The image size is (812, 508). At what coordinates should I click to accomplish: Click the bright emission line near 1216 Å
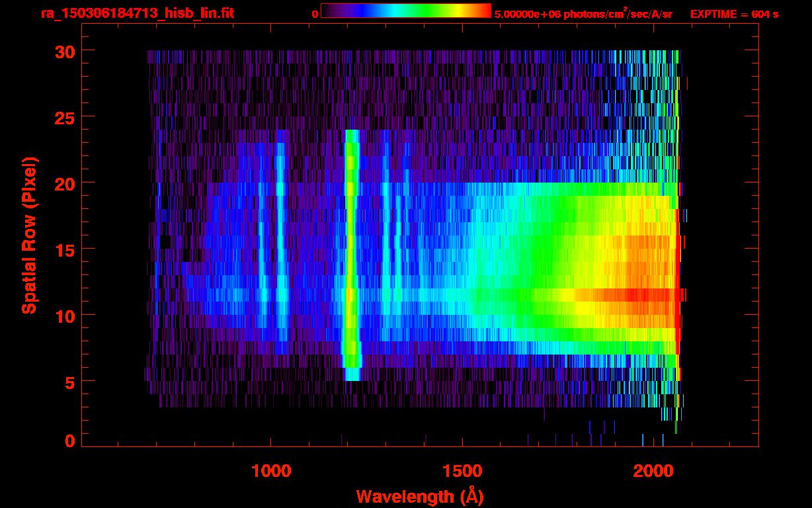(x=352, y=255)
